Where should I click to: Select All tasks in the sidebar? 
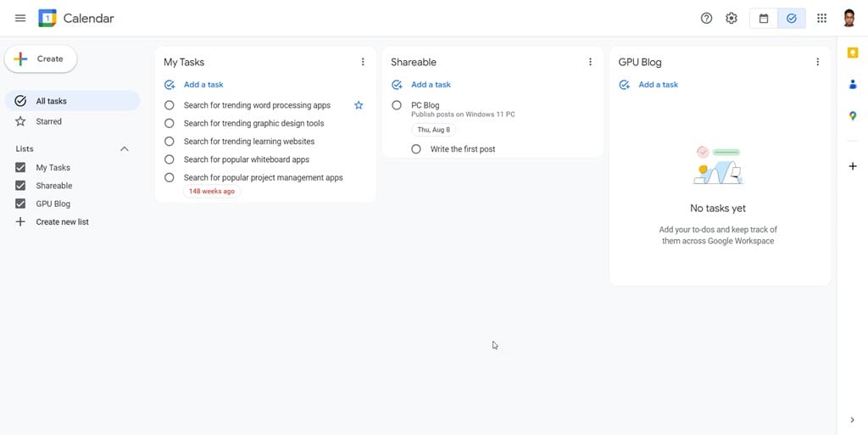73,101
